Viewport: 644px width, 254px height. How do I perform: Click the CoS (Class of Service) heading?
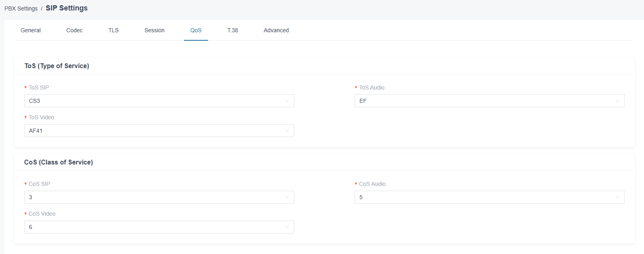58,162
